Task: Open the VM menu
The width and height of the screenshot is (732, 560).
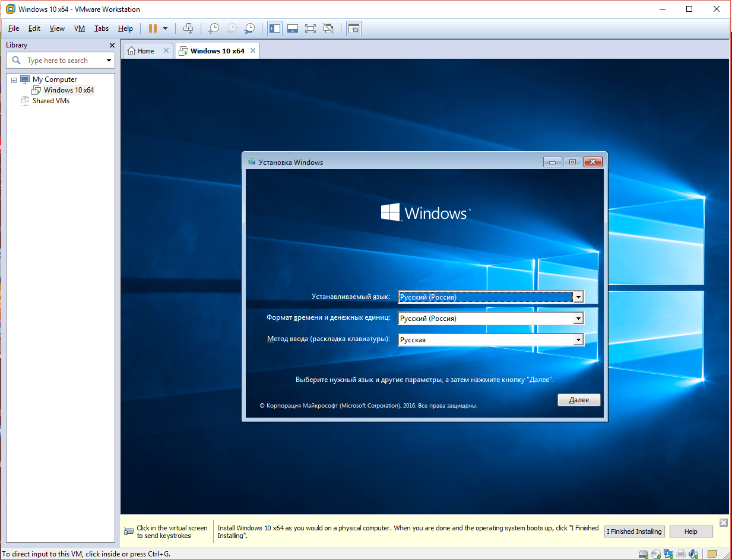Action: (x=80, y=28)
